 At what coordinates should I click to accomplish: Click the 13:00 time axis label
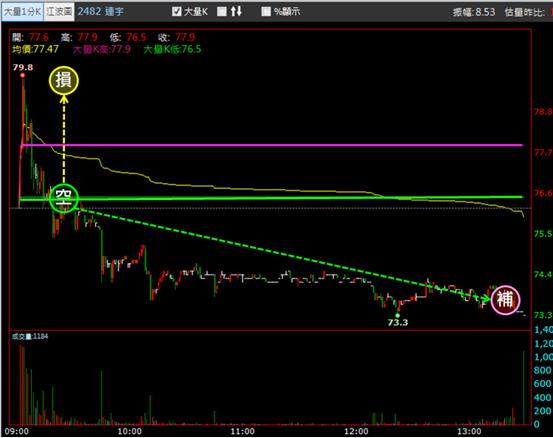(x=469, y=431)
